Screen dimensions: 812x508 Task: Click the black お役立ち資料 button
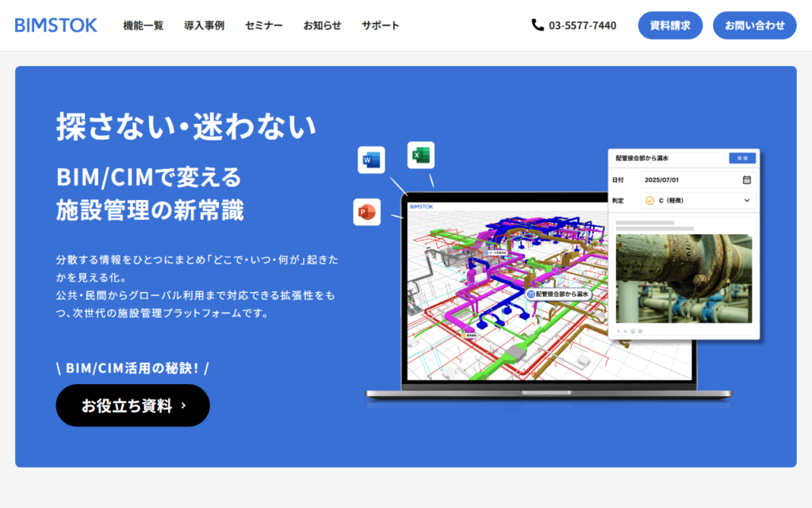[132, 406]
